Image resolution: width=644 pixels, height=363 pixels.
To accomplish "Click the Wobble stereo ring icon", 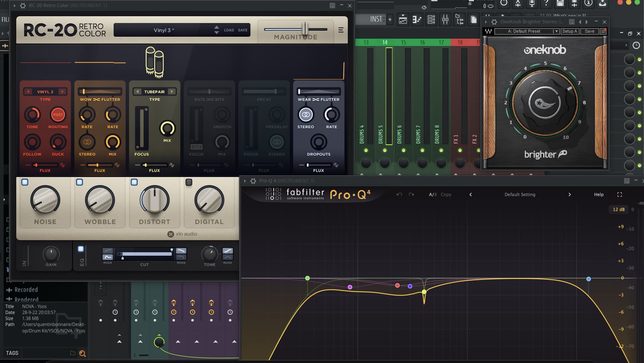I will [x=87, y=142].
